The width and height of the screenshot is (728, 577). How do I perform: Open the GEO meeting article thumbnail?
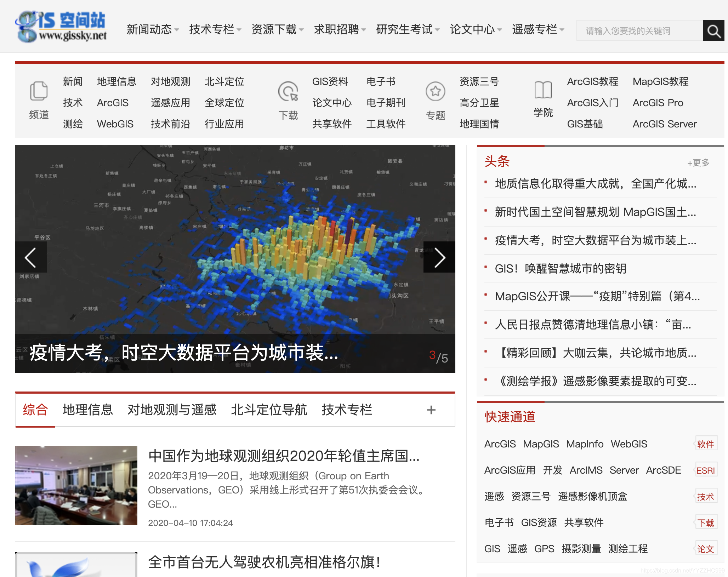(76, 485)
